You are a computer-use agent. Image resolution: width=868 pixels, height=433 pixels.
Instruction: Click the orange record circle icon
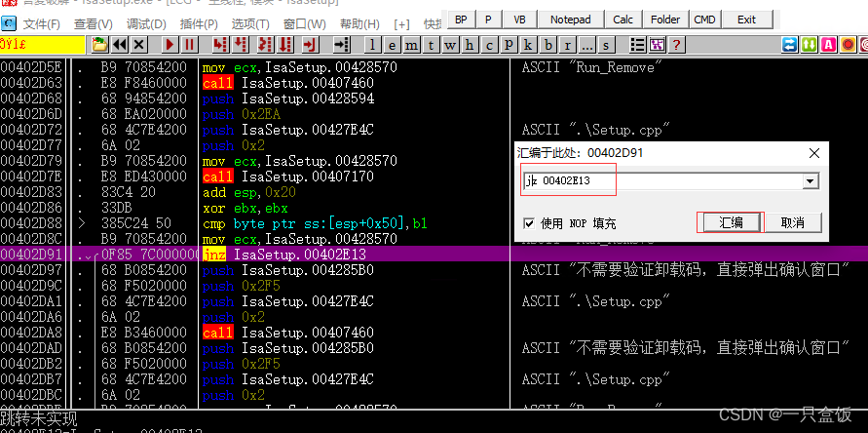click(x=849, y=44)
